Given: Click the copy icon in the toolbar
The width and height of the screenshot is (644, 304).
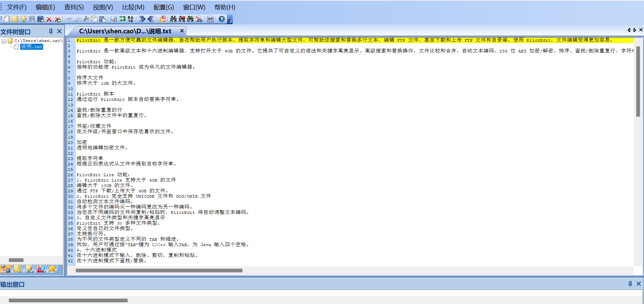Looking at the screenshot, I should coord(94,19).
